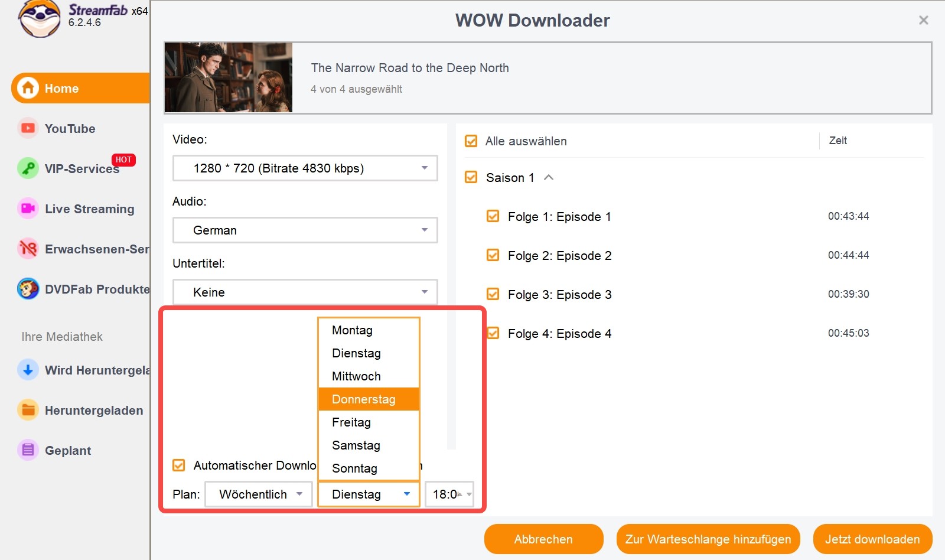Click the YouTube play icon in sidebar

pos(28,128)
